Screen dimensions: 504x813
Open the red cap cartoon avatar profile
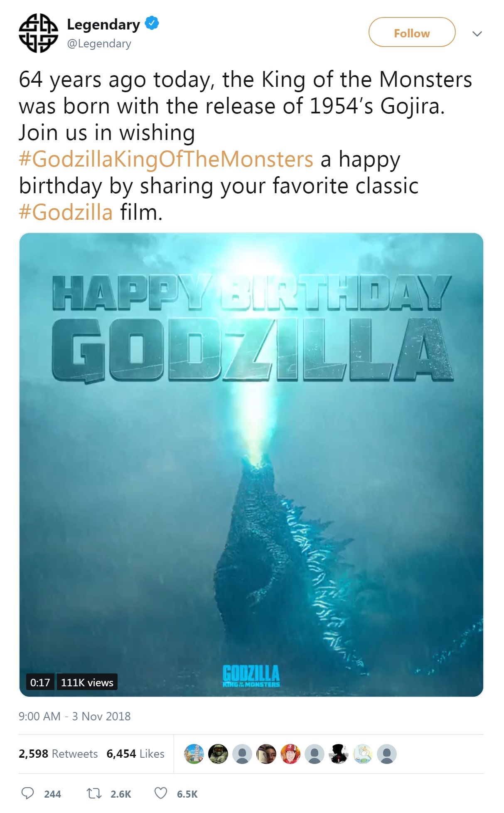click(x=290, y=754)
